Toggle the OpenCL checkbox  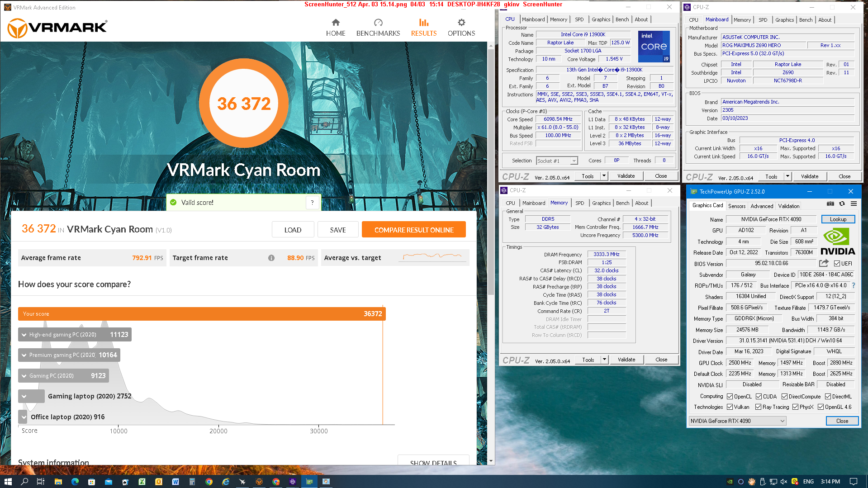pyautogui.click(x=730, y=397)
